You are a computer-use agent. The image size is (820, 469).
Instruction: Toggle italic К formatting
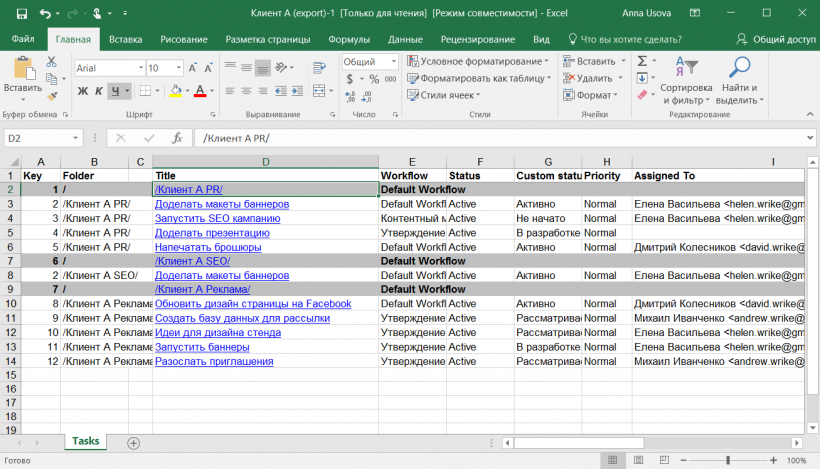click(98, 91)
